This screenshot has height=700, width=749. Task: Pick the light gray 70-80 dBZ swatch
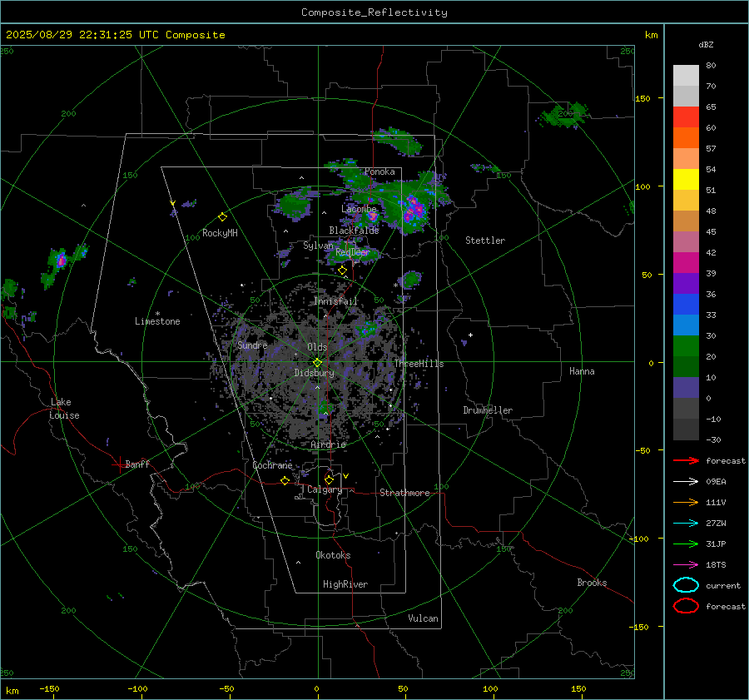point(686,76)
